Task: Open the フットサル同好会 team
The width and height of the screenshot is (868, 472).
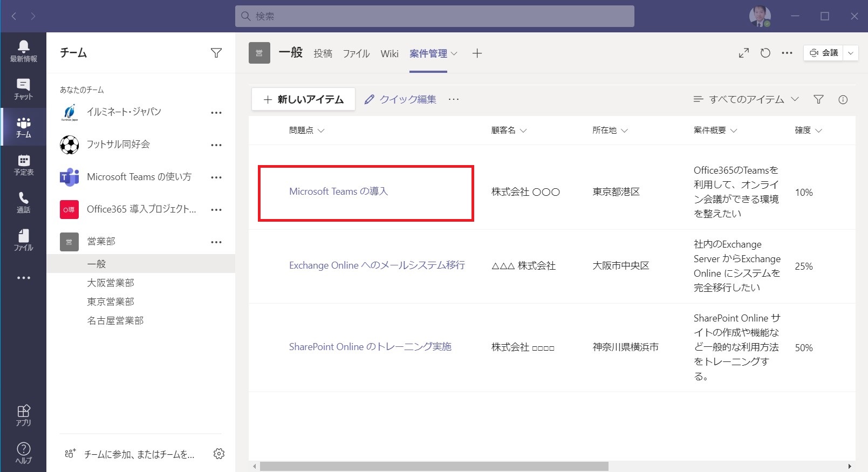Action: coord(119,145)
